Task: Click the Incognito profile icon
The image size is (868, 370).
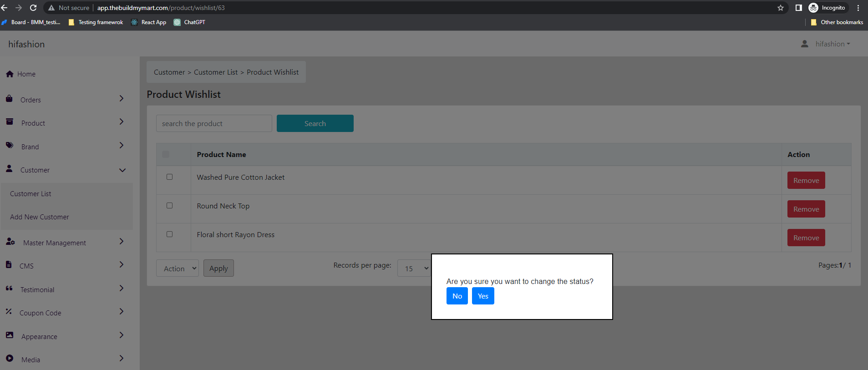Action: (813, 8)
